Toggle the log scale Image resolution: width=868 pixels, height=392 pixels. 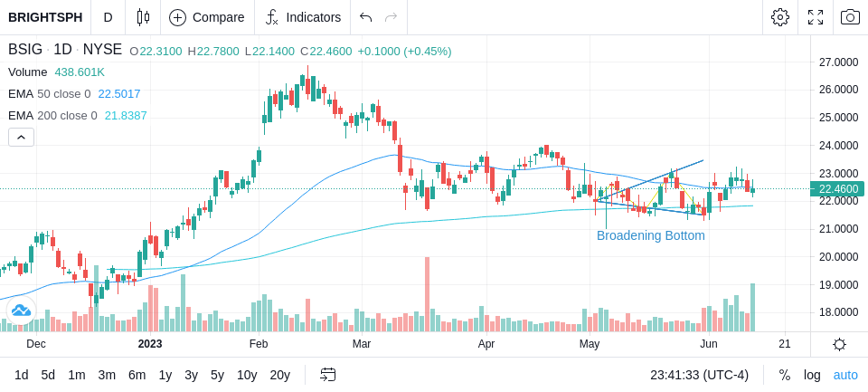click(812, 376)
